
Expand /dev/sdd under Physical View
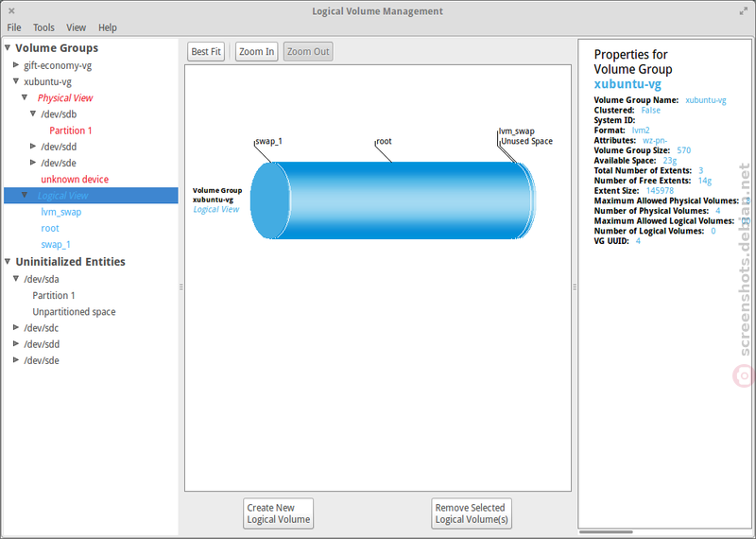point(33,147)
